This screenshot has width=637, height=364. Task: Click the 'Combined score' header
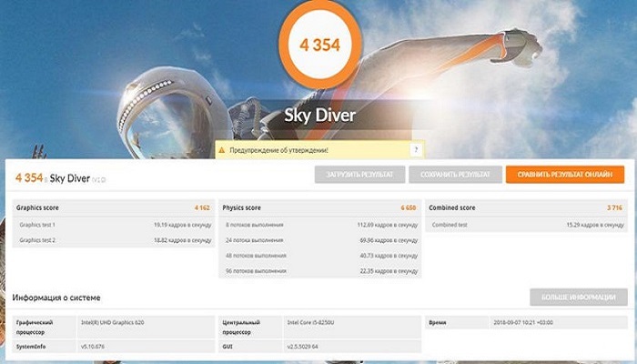tap(451, 207)
